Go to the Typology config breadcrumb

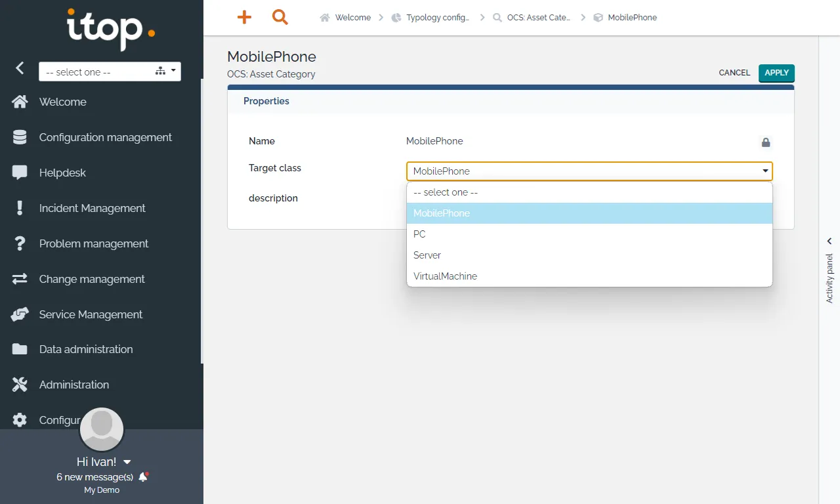point(438,18)
